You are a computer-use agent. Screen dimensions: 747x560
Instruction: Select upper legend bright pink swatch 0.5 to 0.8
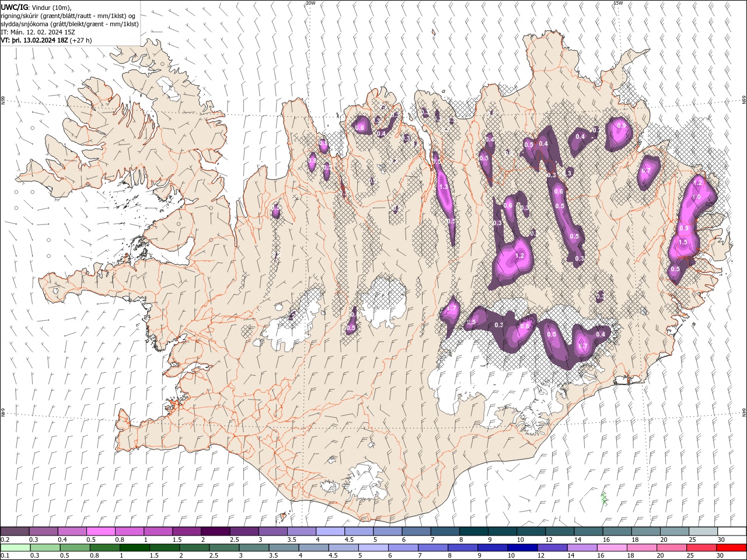click(101, 531)
